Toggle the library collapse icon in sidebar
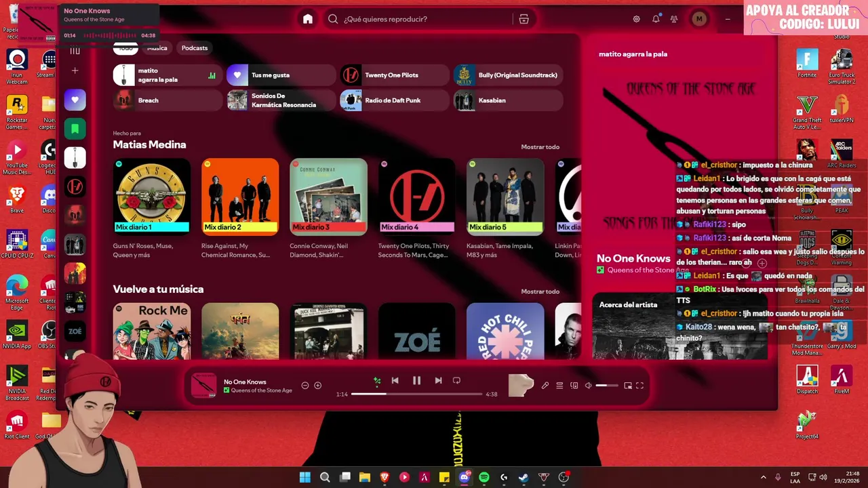Screen dimensions: 868x488 point(75,50)
